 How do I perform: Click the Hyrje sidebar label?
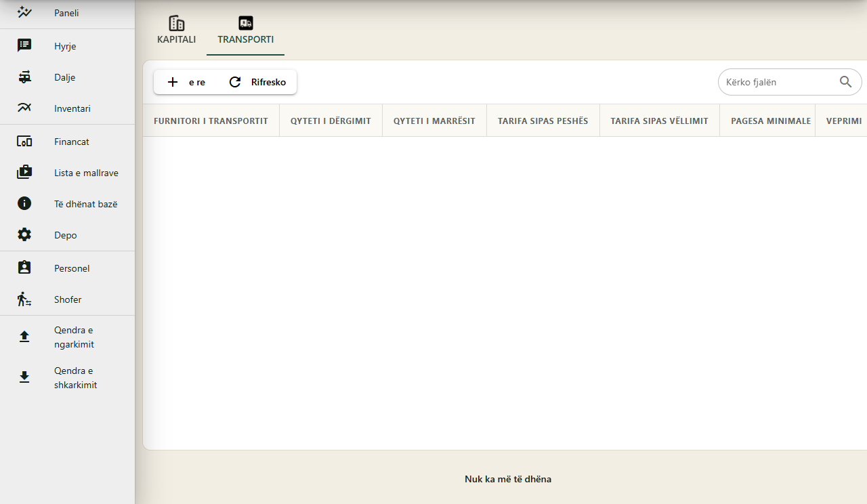[65, 46]
